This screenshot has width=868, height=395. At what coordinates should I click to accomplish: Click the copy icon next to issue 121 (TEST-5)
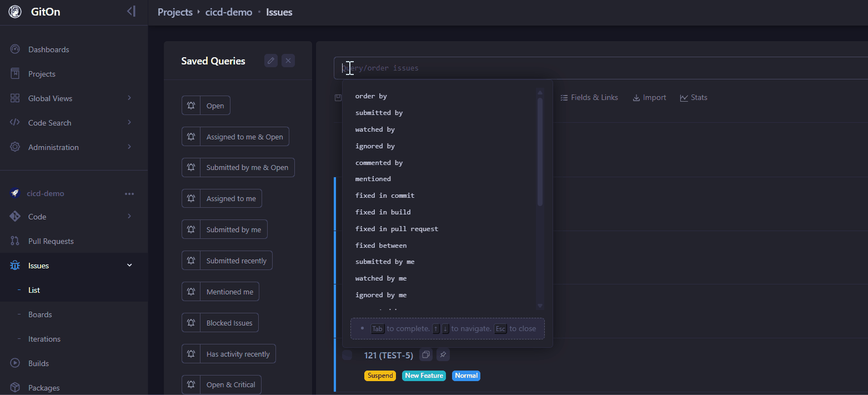(425, 354)
